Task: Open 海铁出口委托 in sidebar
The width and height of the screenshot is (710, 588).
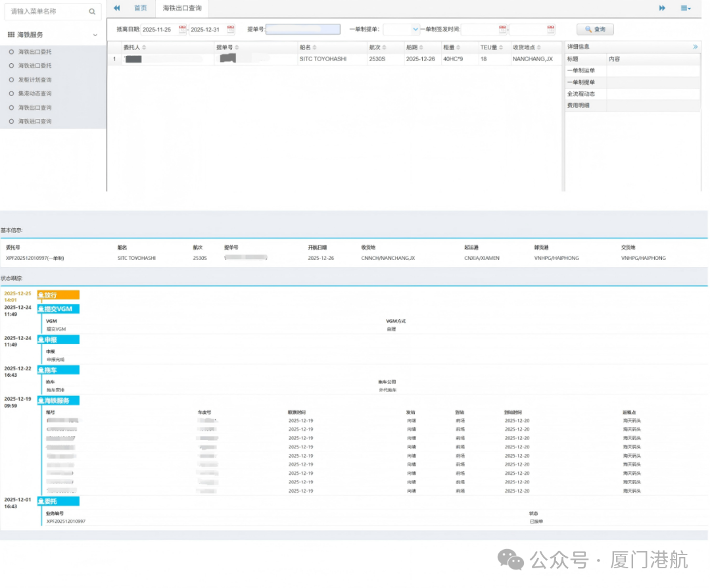Action: pos(35,51)
